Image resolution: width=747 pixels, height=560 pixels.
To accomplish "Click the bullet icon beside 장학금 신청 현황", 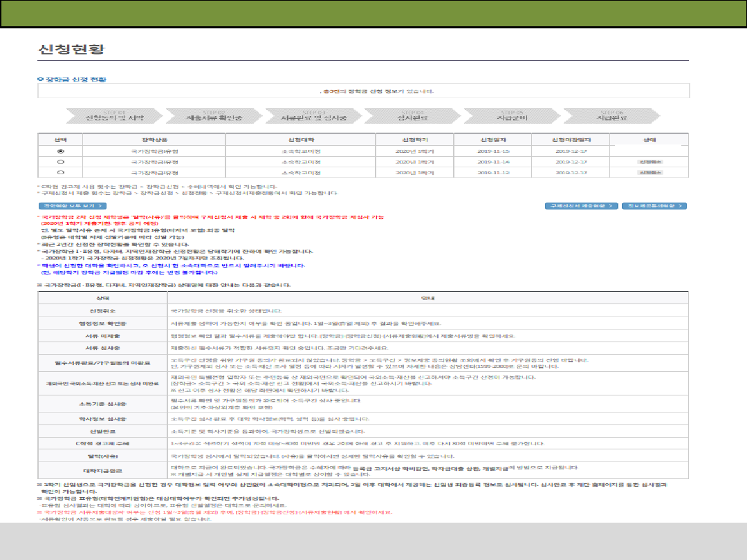I will coord(39,80).
